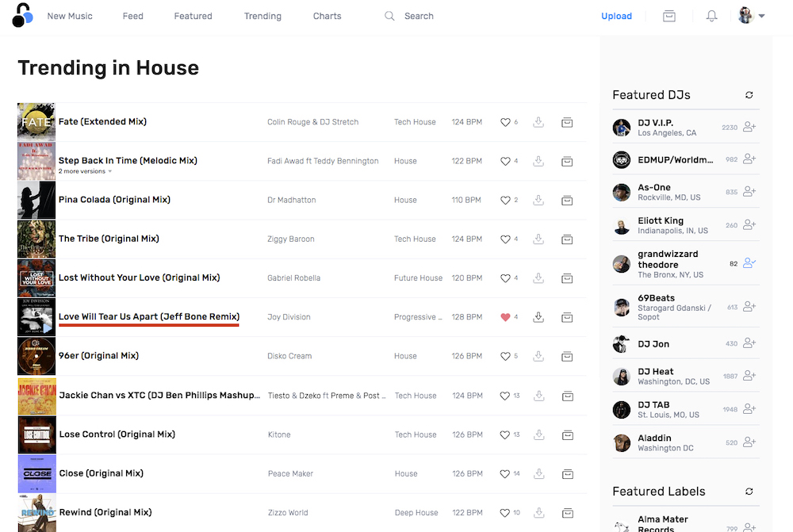Open the Trending page
The height and width of the screenshot is (532, 793).
pos(262,16)
